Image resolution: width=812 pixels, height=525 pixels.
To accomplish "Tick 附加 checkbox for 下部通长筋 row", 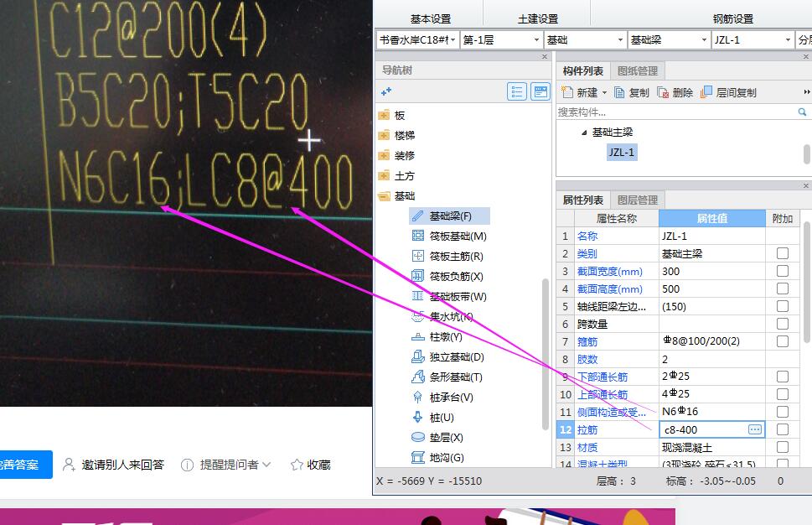I will coord(783,377).
